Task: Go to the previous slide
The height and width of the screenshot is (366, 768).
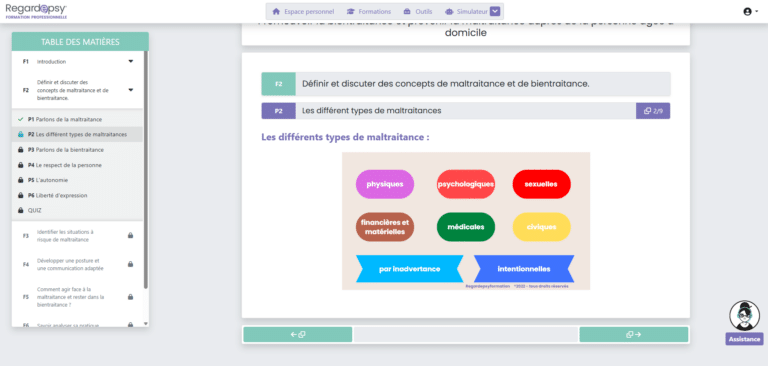Action: [298, 335]
